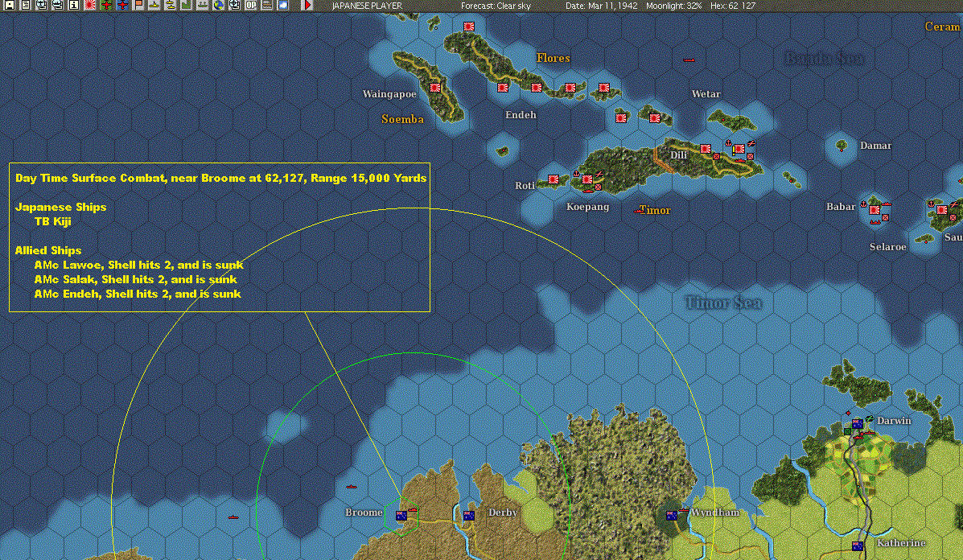Click the Moonlight: 32% text
963x560 pixels.
[x=673, y=6]
